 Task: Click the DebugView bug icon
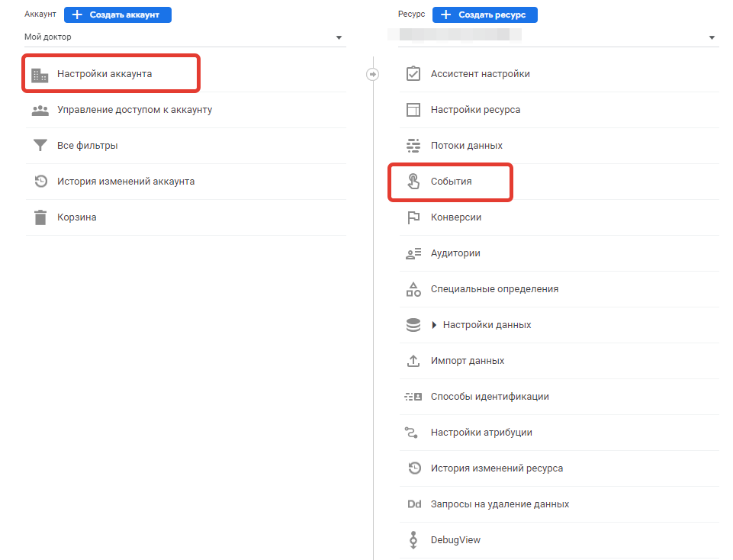coord(413,540)
